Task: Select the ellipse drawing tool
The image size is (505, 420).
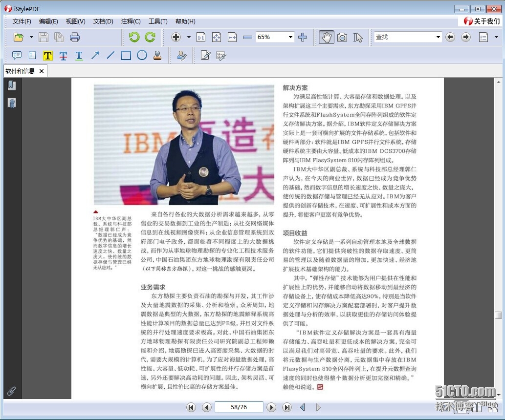Action: (142, 55)
